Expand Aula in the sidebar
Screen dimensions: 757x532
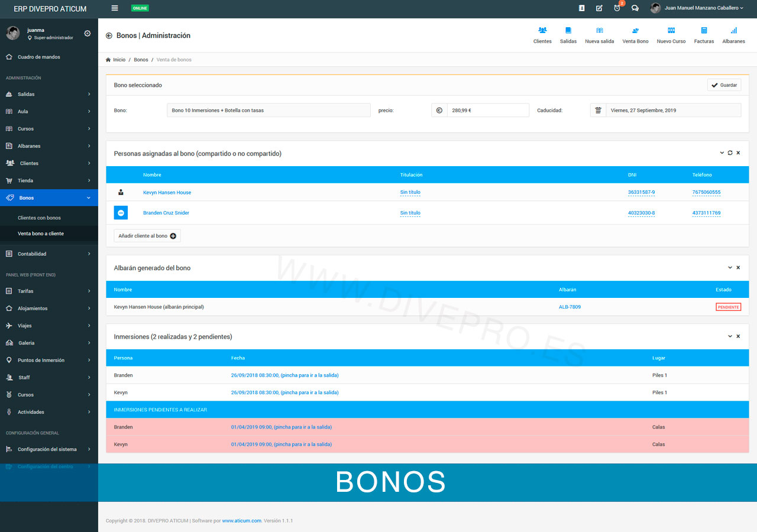[49, 111]
